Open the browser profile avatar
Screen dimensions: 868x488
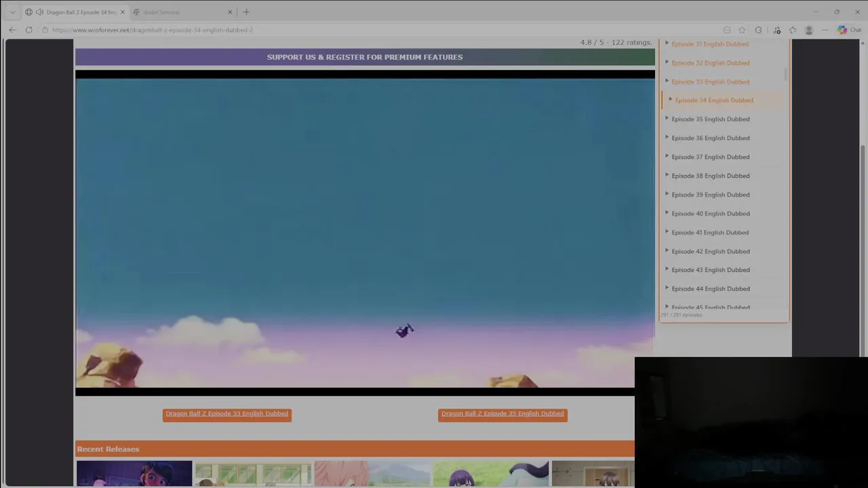tap(808, 30)
